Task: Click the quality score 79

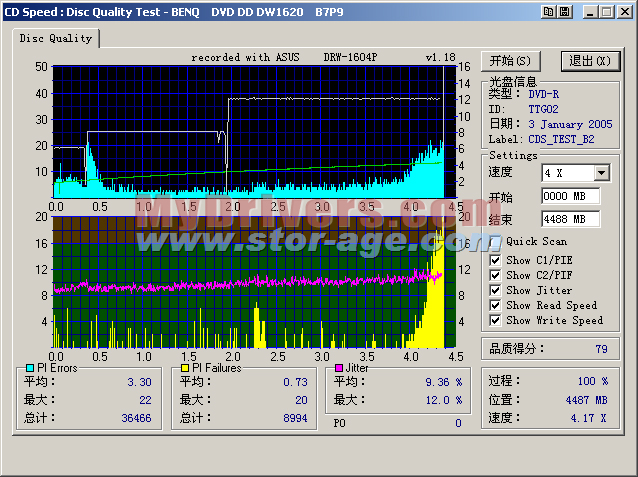Action: (x=601, y=349)
